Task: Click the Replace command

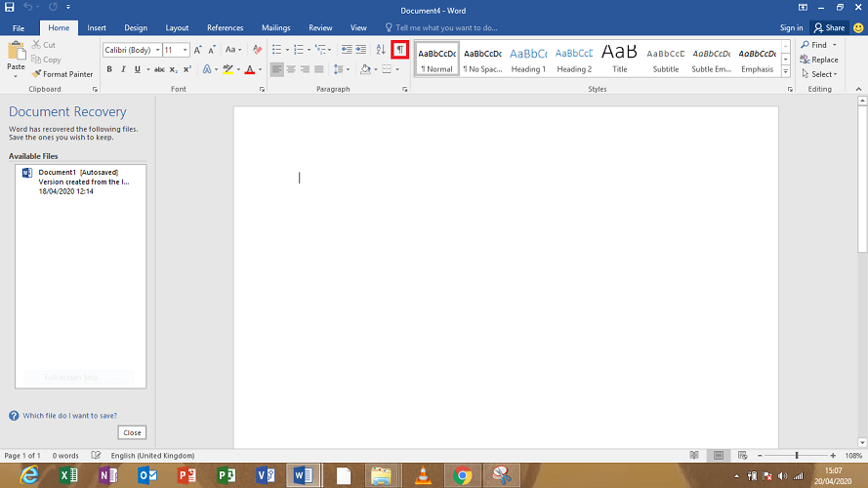Action: tap(819, 60)
